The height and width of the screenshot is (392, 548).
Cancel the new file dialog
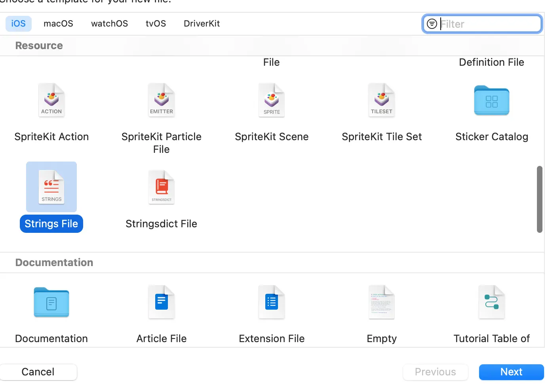[x=38, y=372]
